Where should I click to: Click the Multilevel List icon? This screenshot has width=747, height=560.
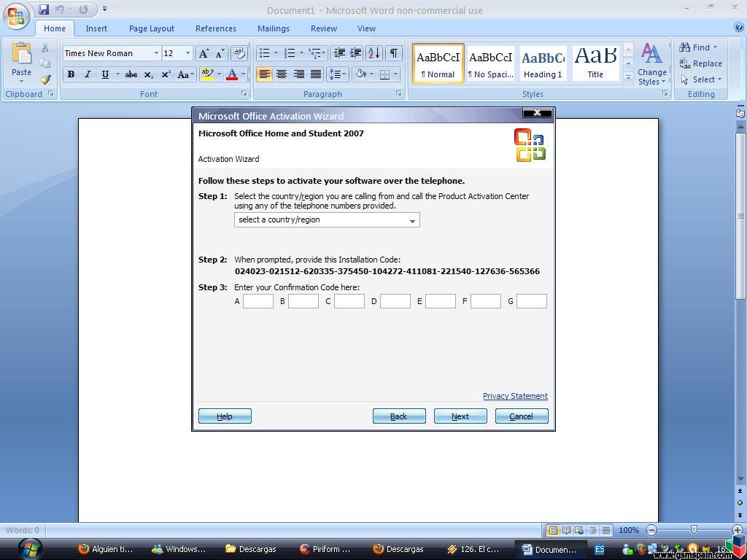[x=314, y=53]
